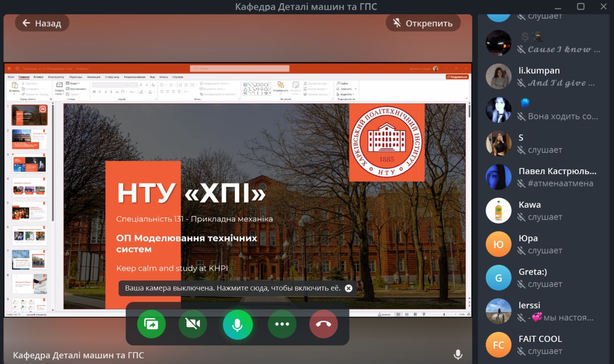This screenshot has width=614, height=364.
Task: Switch to the Вставка ribbon tab
Action: (x=39, y=77)
